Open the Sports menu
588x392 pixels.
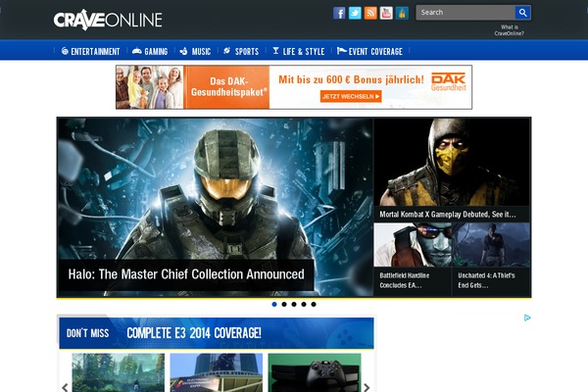[241, 51]
